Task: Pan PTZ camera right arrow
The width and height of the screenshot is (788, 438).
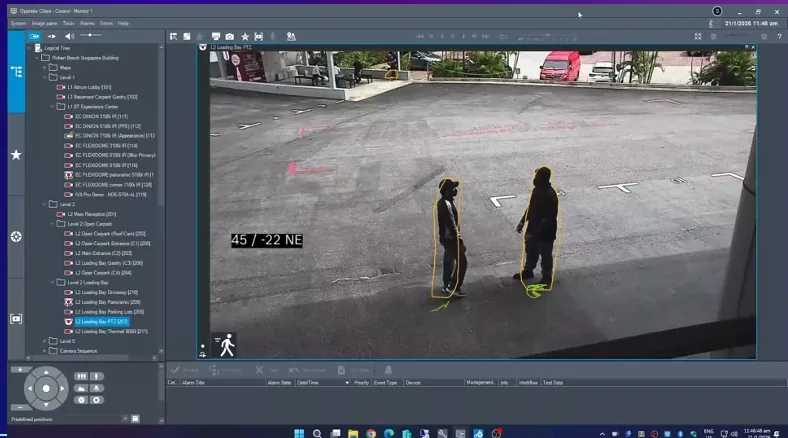Action: [62, 388]
